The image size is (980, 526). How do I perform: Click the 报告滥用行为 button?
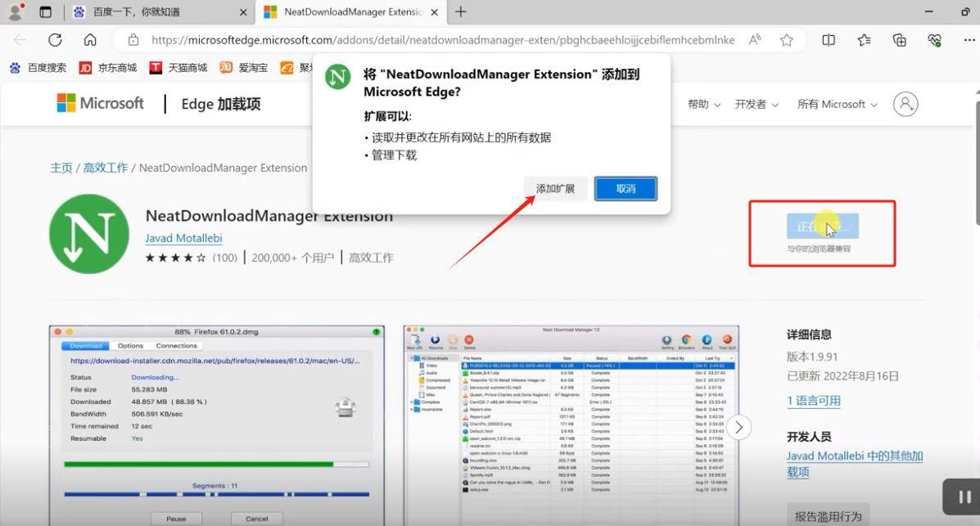click(828, 516)
